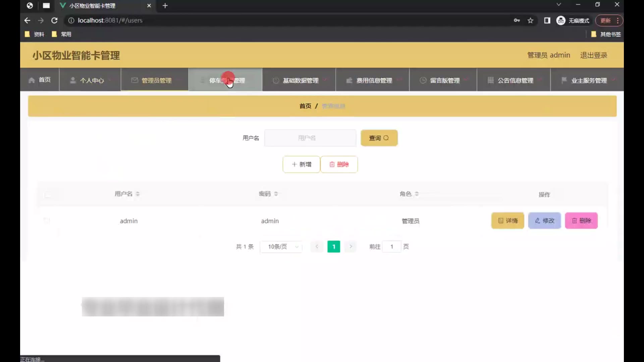Sort table by 用户名 column arrows
The width and height of the screenshot is (644, 362).
coord(138,194)
